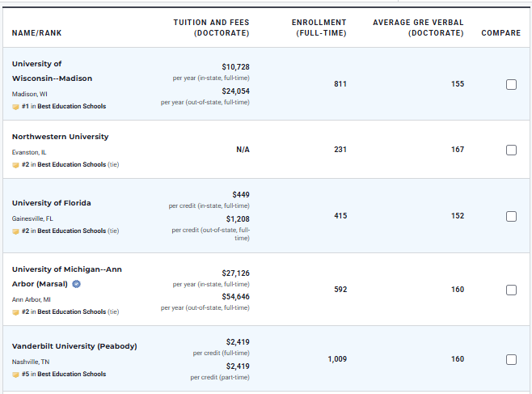The height and width of the screenshot is (394, 532).
Task: Click Vanderbilt University's rank badge icon
Action: click(15, 374)
